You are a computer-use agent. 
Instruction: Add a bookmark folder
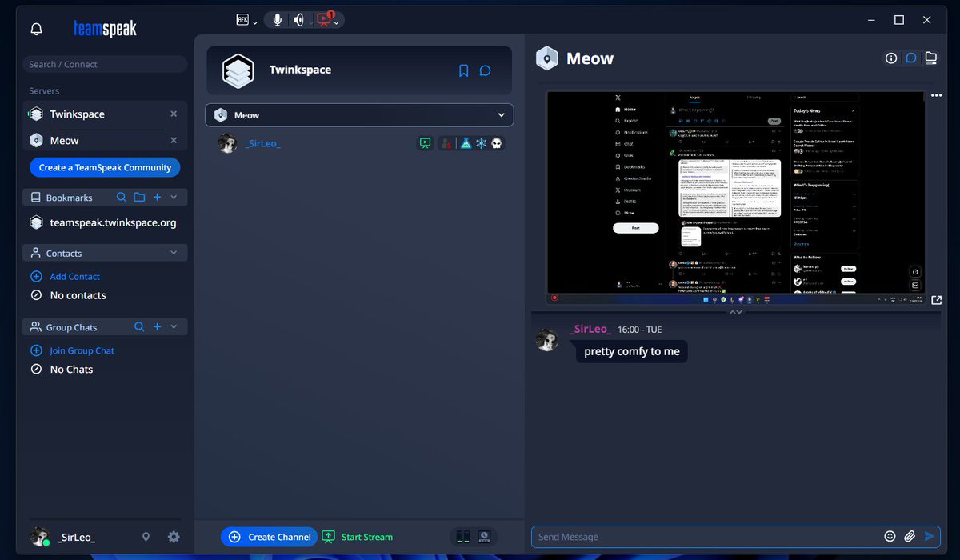[139, 197]
